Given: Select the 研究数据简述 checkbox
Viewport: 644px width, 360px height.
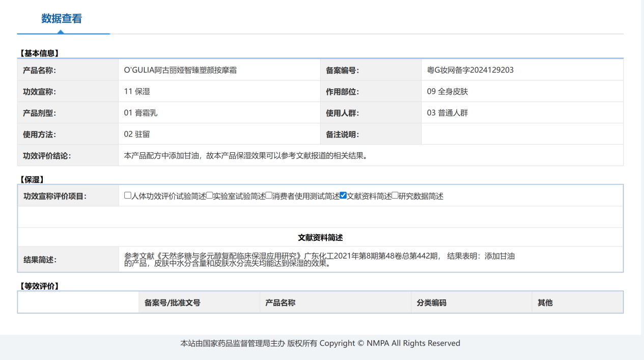Looking at the screenshot, I should click(395, 196).
